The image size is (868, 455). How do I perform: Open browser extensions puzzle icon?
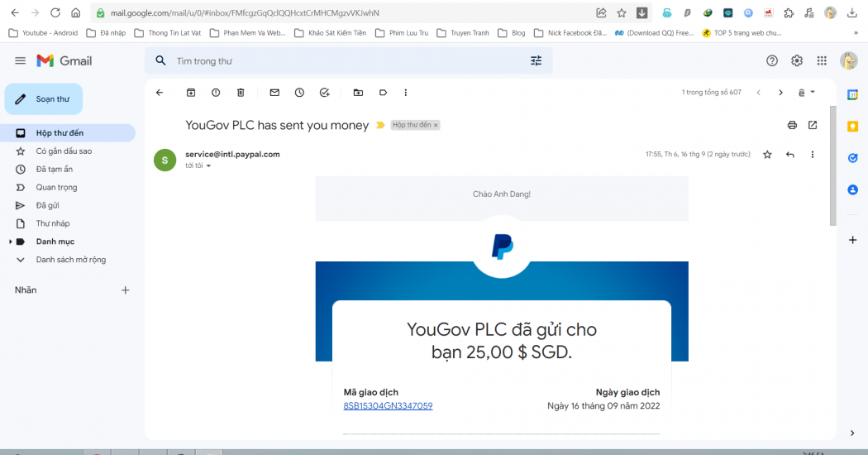pos(789,12)
